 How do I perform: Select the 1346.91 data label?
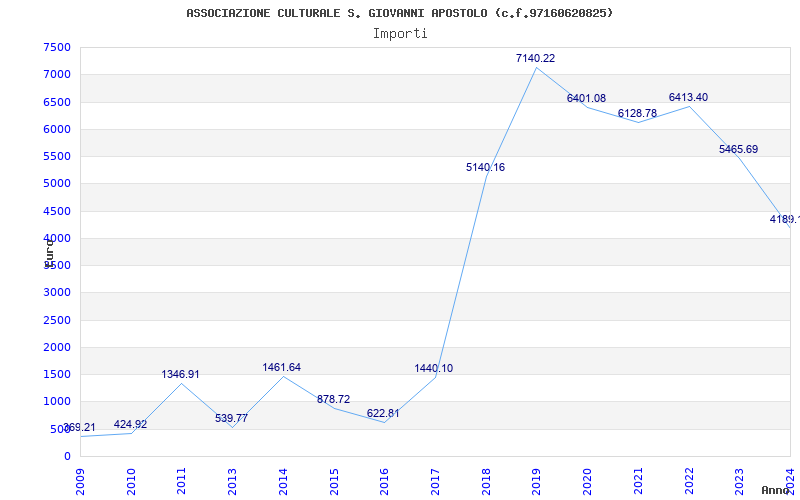[180, 374]
